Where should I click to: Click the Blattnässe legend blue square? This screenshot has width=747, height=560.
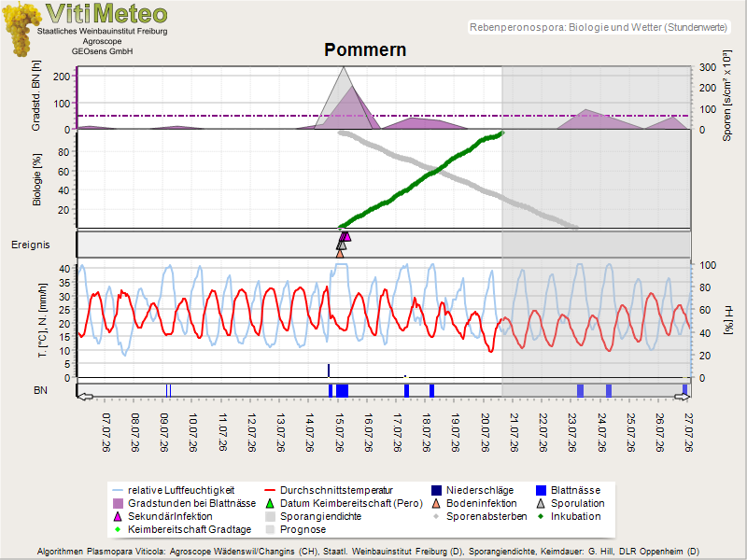pyautogui.click(x=541, y=491)
